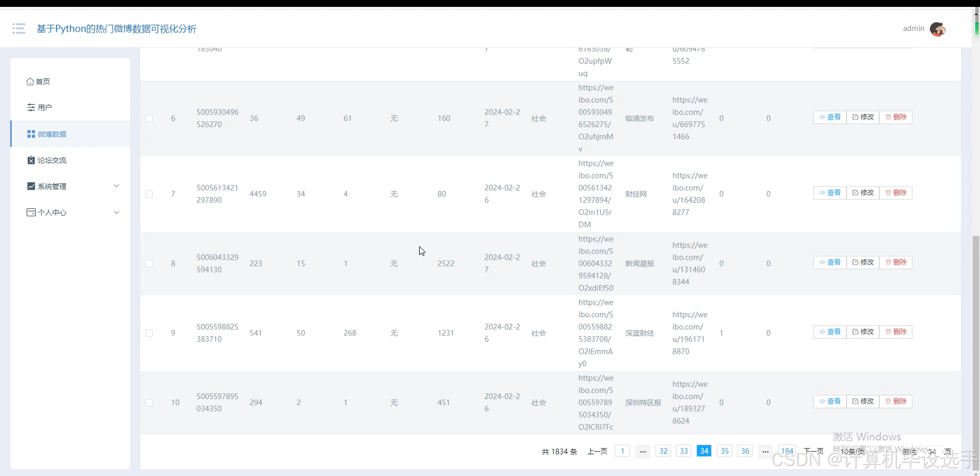Image resolution: width=980 pixels, height=476 pixels.
Task: Jump to last page 184
Action: [x=787, y=451]
